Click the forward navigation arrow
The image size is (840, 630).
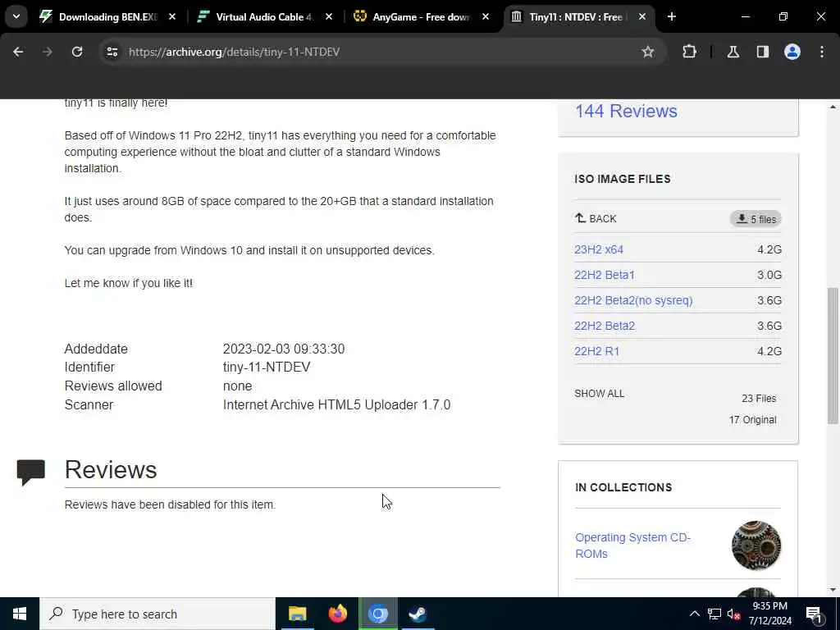tap(48, 52)
